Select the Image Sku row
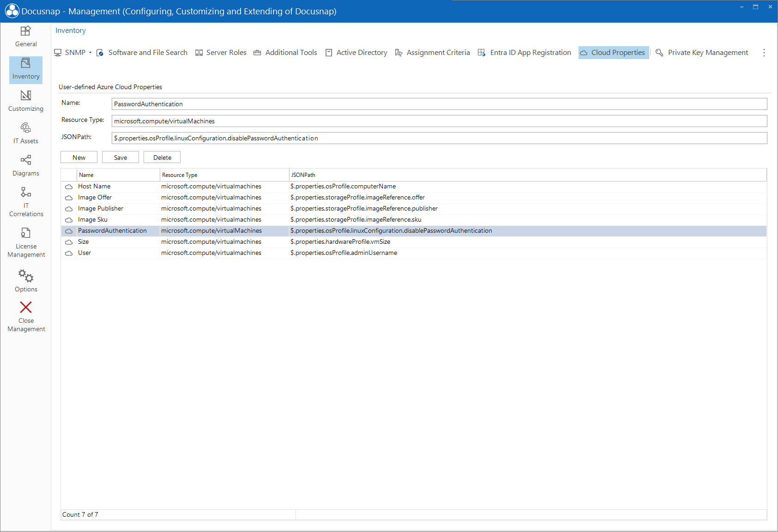 point(414,220)
